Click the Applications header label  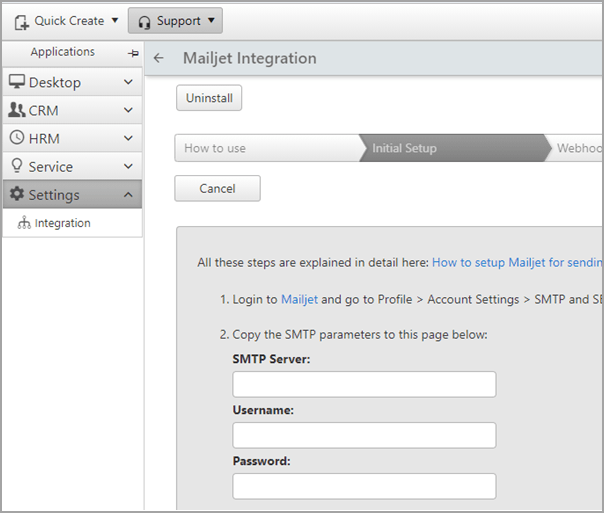tap(63, 52)
